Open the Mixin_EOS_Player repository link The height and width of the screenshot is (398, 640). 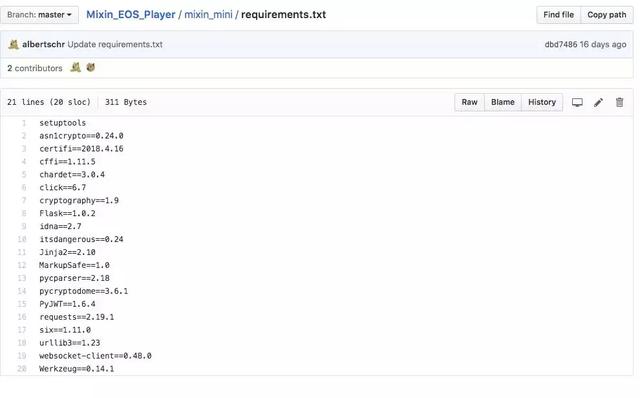tap(131, 15)
